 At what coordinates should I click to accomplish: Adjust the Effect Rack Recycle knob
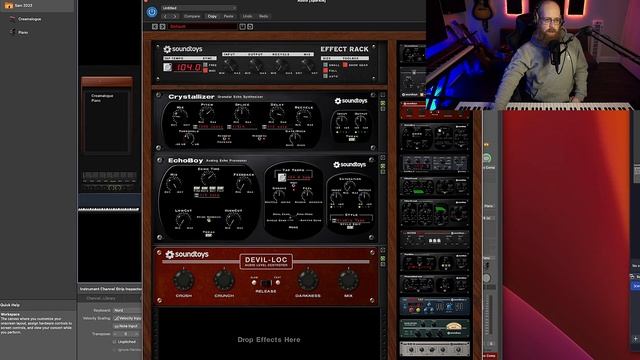[x=281, y=65]
